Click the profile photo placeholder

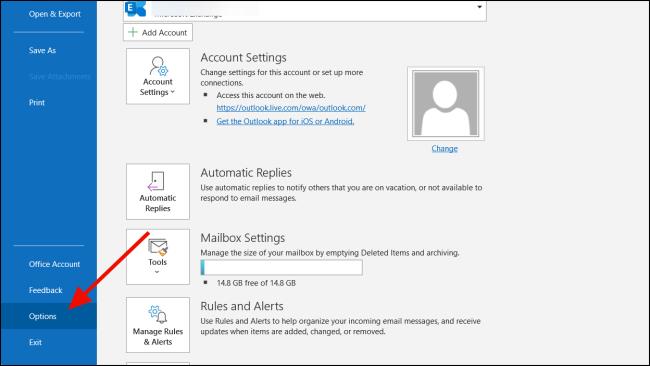coord(446,104)
